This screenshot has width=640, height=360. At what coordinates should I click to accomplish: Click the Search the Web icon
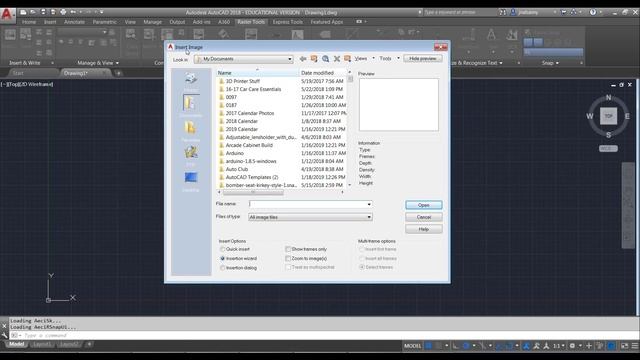(325, 59)
